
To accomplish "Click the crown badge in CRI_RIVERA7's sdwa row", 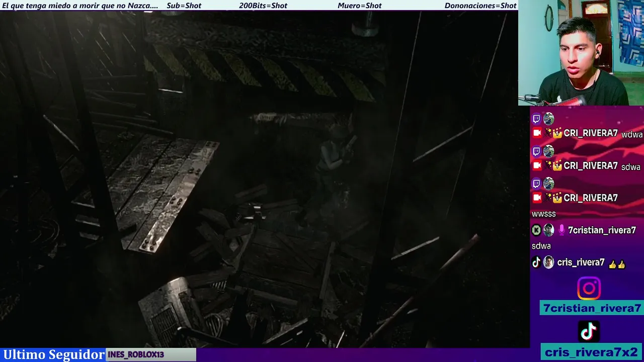I will coord(557,165).
